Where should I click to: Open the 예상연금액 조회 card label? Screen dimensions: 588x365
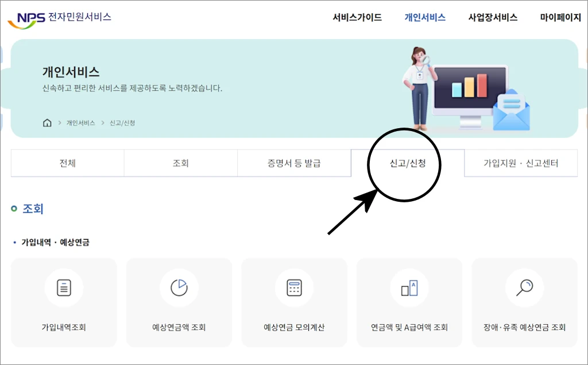click(179, 327)
